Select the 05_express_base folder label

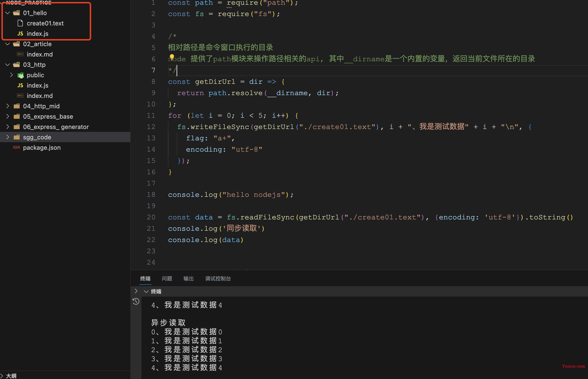pyautogui.click(x=48, y=116)
